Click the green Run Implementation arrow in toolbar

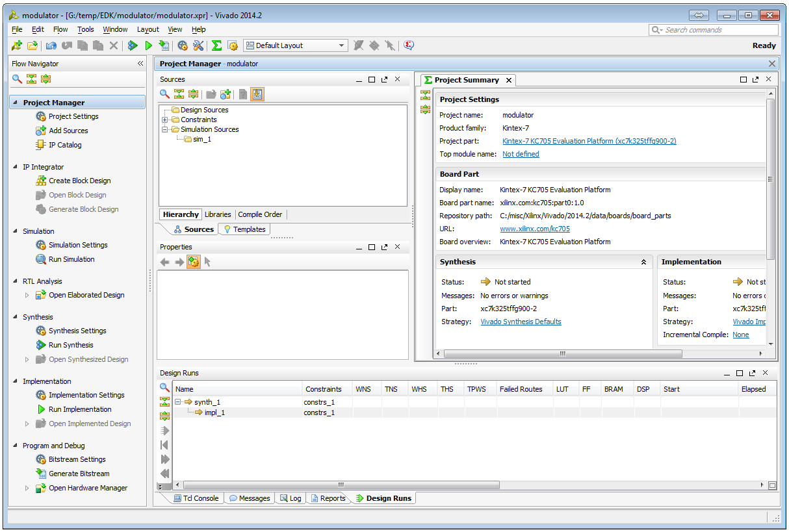(149, 45)
